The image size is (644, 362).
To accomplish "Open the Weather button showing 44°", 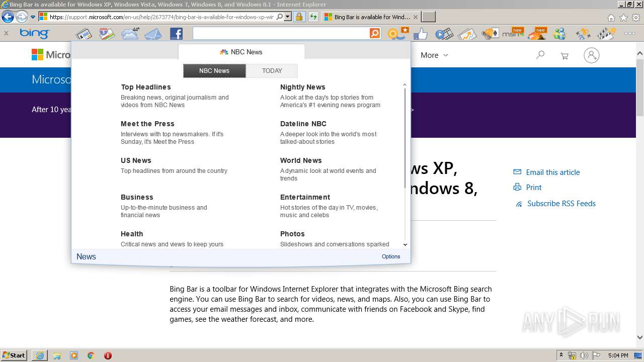I will tap(130, 34).
